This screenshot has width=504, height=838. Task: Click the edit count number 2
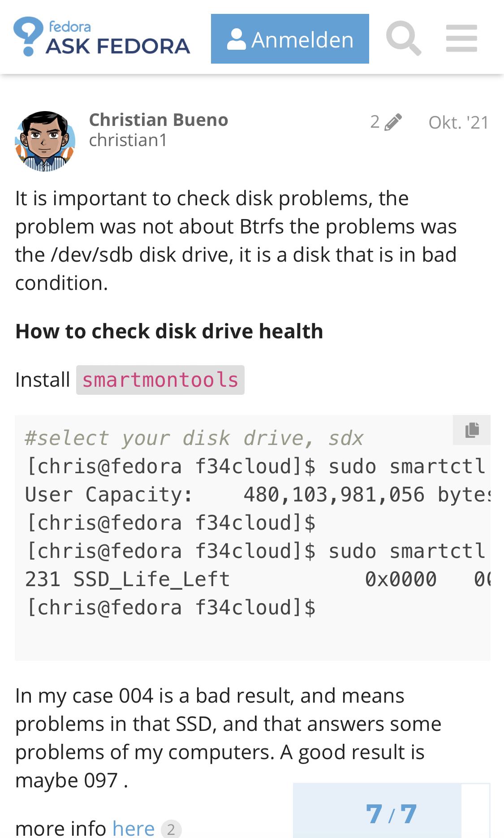point(375,122)
